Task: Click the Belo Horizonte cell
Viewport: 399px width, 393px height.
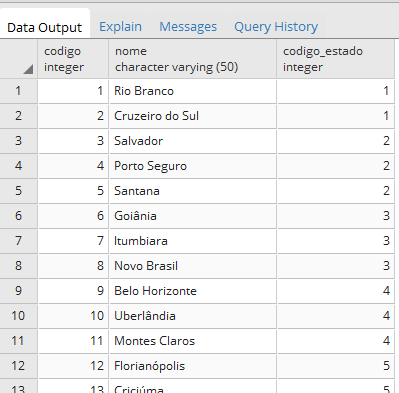Action: 193,291
